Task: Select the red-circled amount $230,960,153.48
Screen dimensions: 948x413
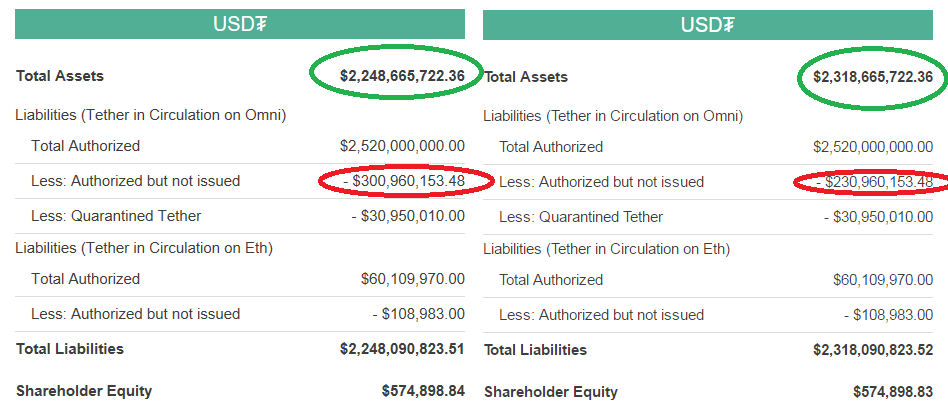Action: tap(874, 182)
